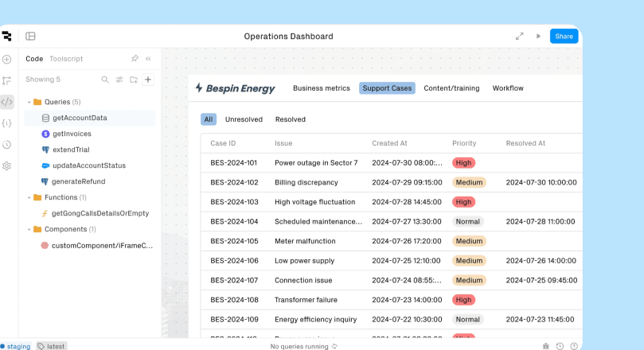Click the expand fullscreen arrows icon
The height and width of the screenshot is (350, 644).
(520, 37)
